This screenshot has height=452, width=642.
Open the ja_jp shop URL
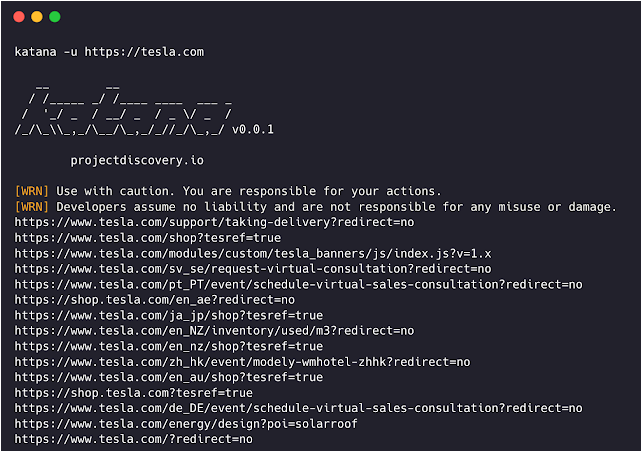click(168, 315)
